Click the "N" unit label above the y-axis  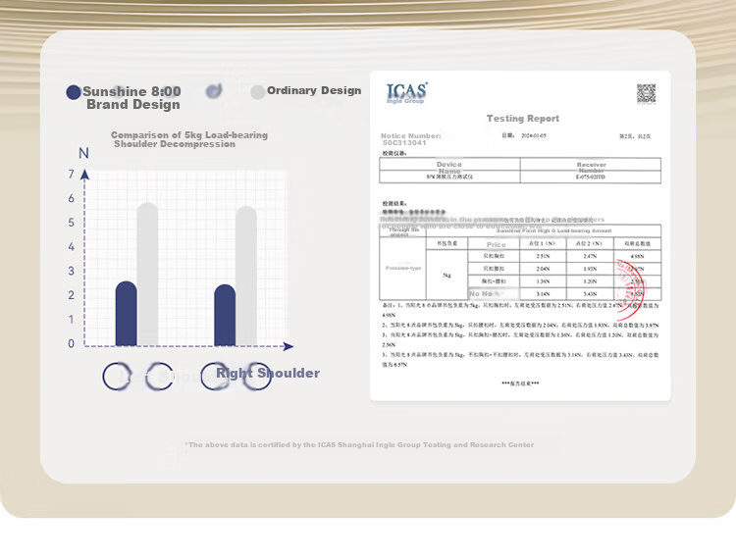coord(83,153)
